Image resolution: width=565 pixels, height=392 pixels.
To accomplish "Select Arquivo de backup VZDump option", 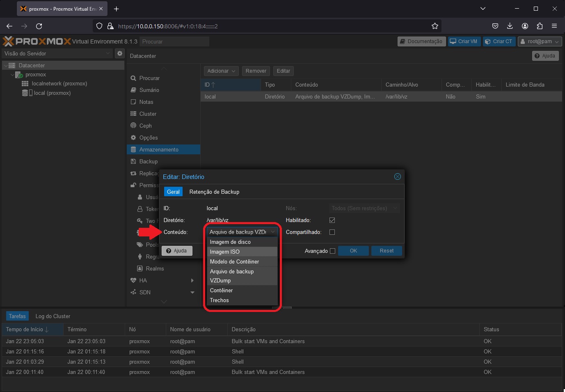I will (x=242, y=276).
